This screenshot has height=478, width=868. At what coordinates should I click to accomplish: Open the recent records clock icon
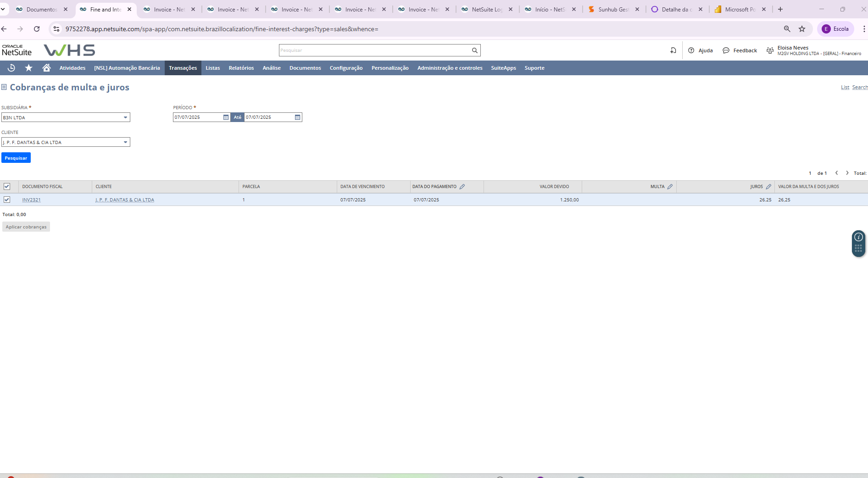click(11, 68)
